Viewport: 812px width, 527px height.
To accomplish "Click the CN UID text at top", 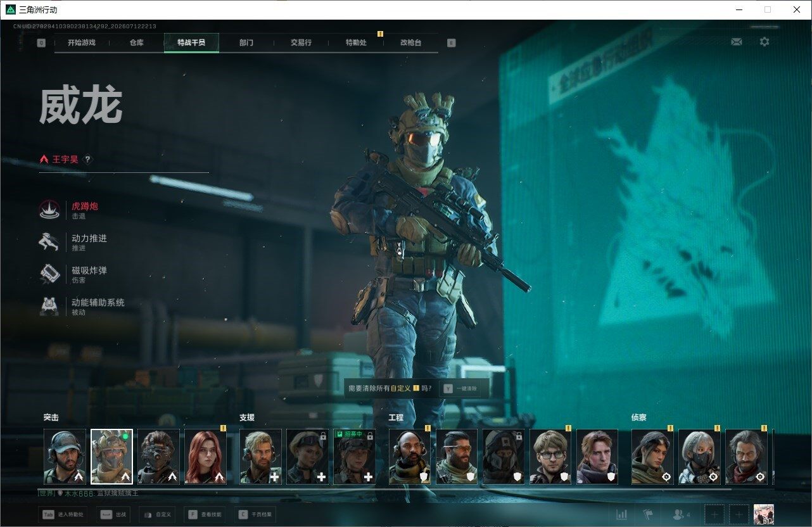I will pos(85,27).
